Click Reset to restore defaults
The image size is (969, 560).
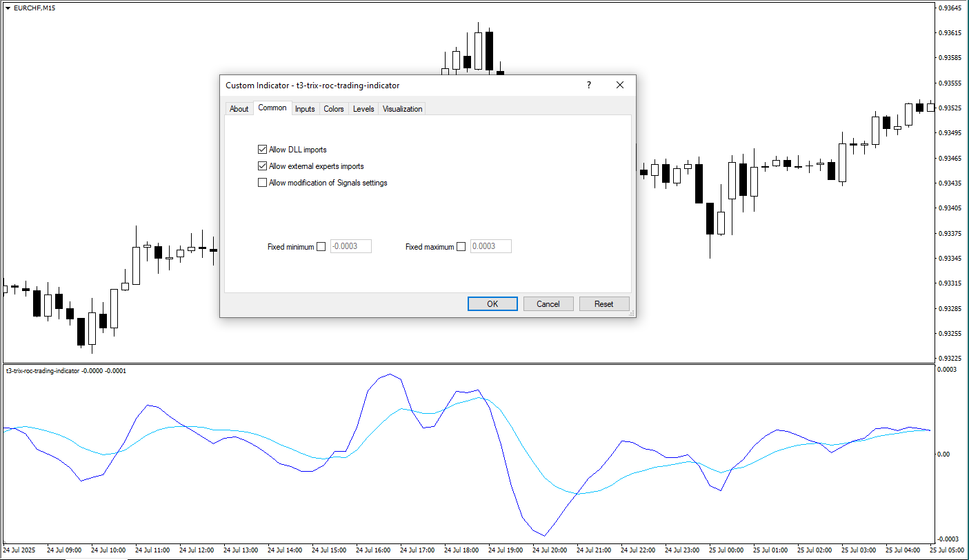(603, 304)
